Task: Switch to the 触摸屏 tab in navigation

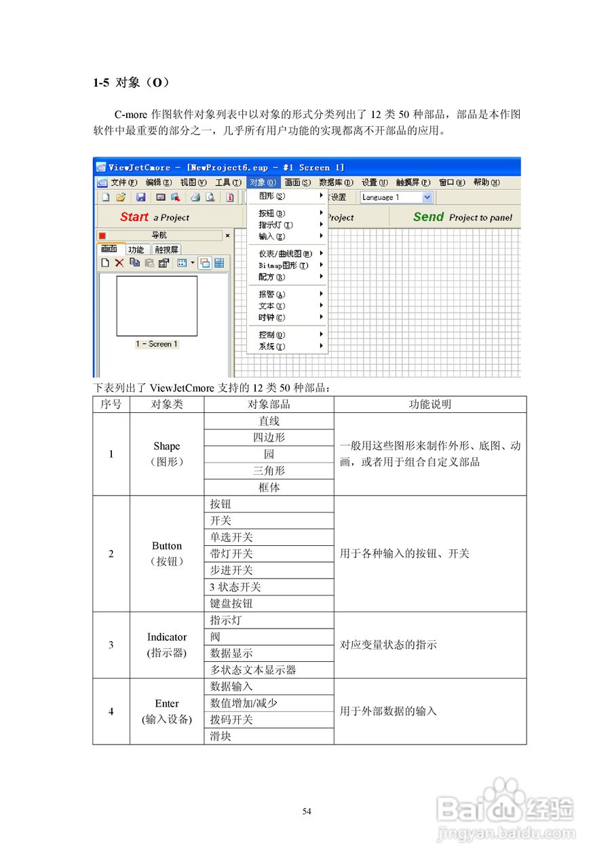Action: [168, 248]
